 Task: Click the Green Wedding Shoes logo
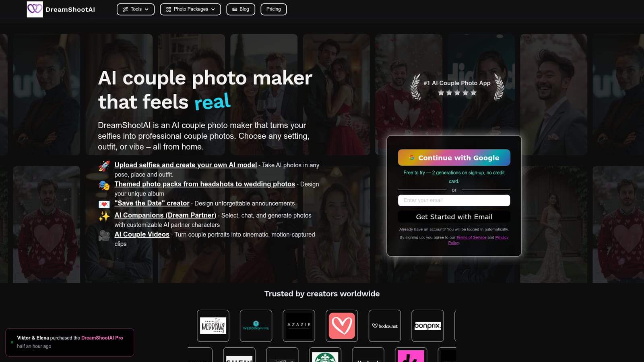(x=213, y=326)
